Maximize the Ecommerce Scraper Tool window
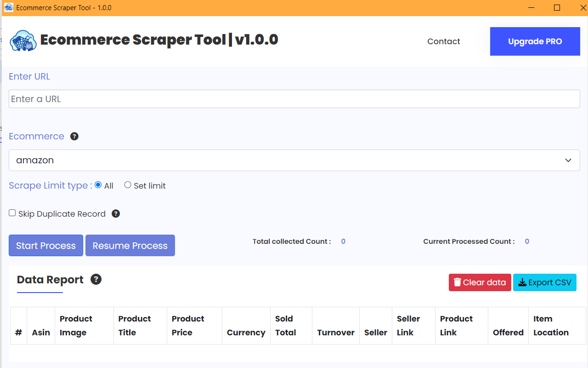This screenshot has width=588, height=368. pos(557,8)
